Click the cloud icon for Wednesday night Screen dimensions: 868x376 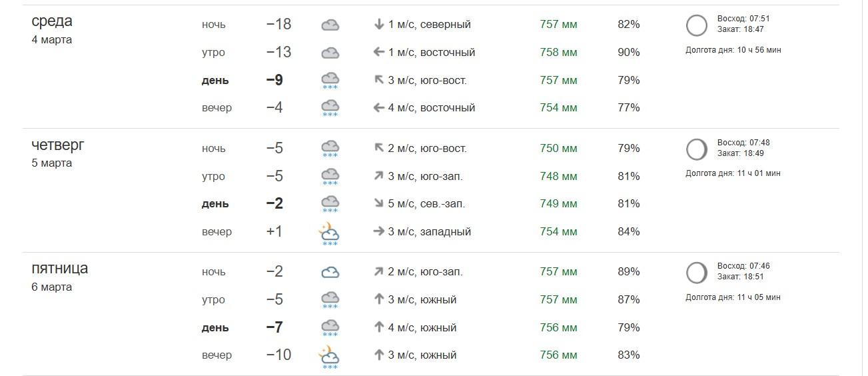330,25
